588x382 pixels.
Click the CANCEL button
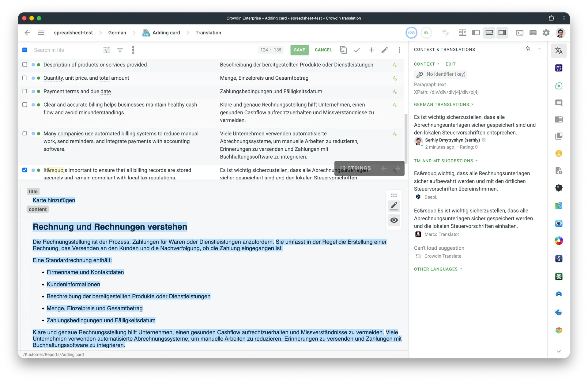pyautogui.click(x=323, y=50)
